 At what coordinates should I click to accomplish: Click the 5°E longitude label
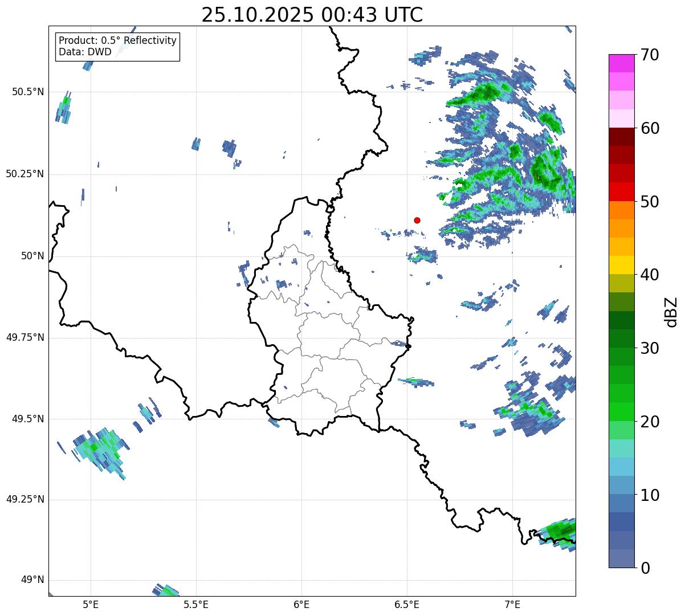pyautogui.click(x=91, y=604)
